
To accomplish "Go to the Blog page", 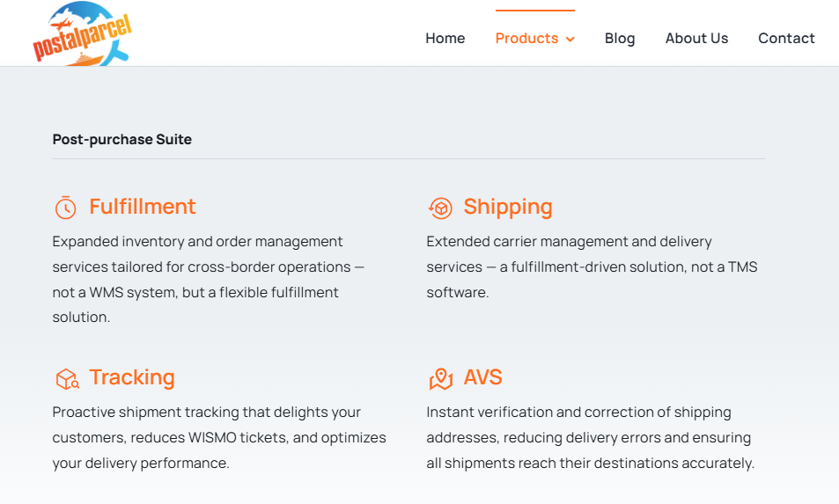I will 620,39.
